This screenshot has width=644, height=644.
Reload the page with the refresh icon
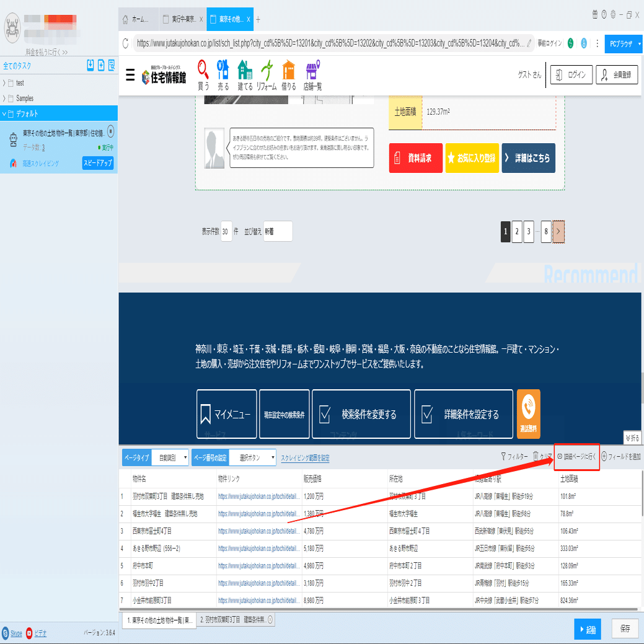126,43
